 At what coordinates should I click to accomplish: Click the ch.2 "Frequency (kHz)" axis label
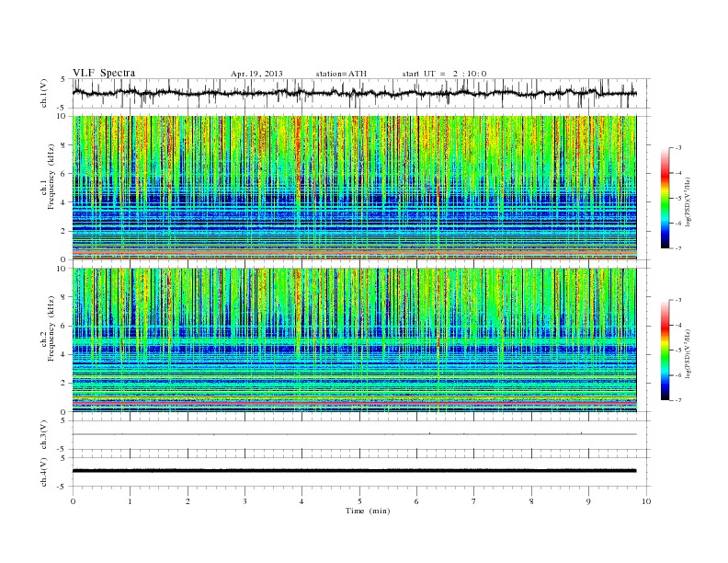(x=51, y=328)
